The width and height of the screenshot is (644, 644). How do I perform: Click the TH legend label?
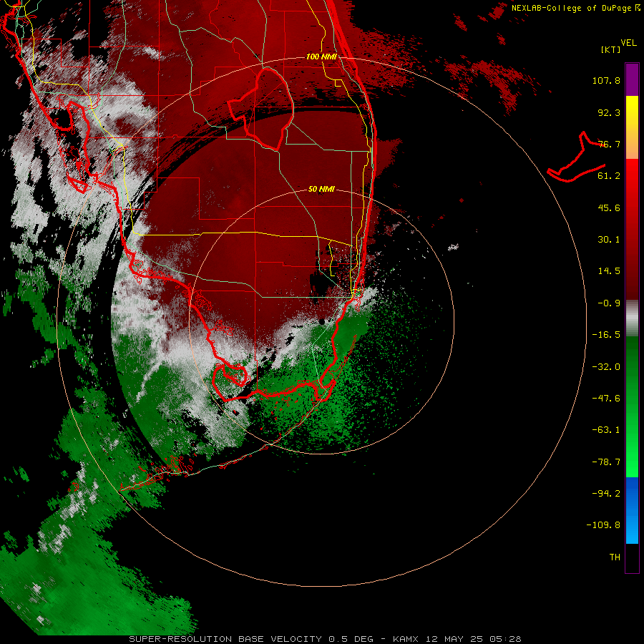point(615,557)
